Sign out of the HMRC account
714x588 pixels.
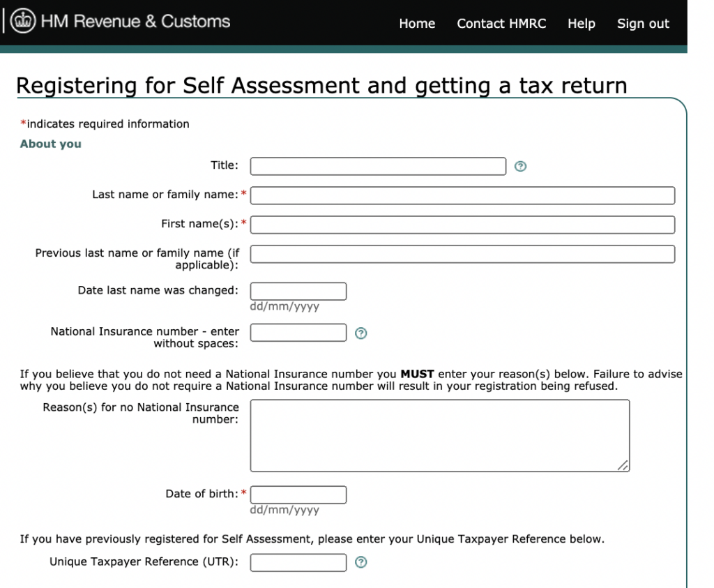click(x=642, y=23)
